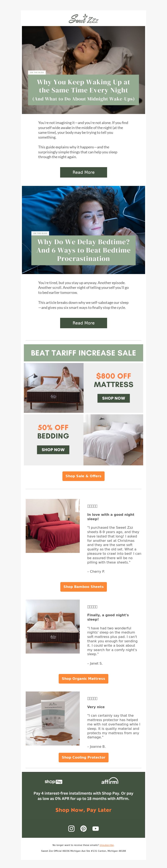Viewport: 167px width, 868px height.
Task: Click Shop Now for $800 off mattress
Action: click(114, 398)
